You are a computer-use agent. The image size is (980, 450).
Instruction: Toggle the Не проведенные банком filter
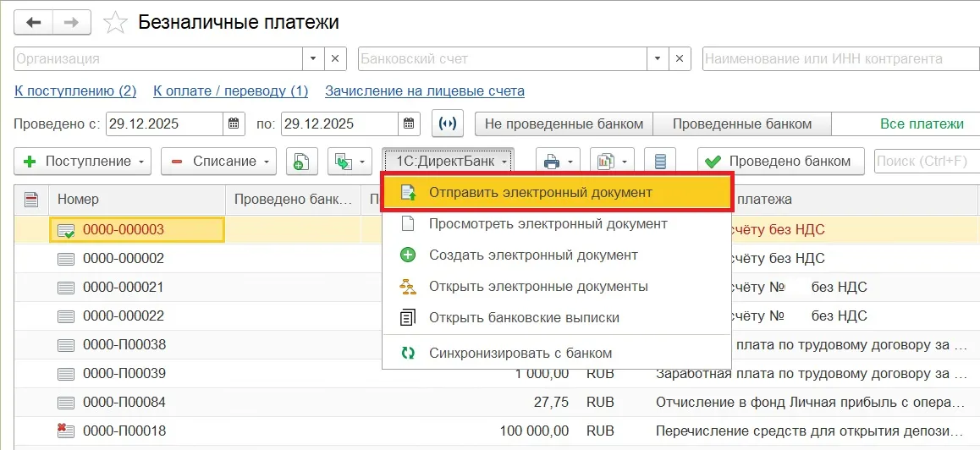coord(564,123)
